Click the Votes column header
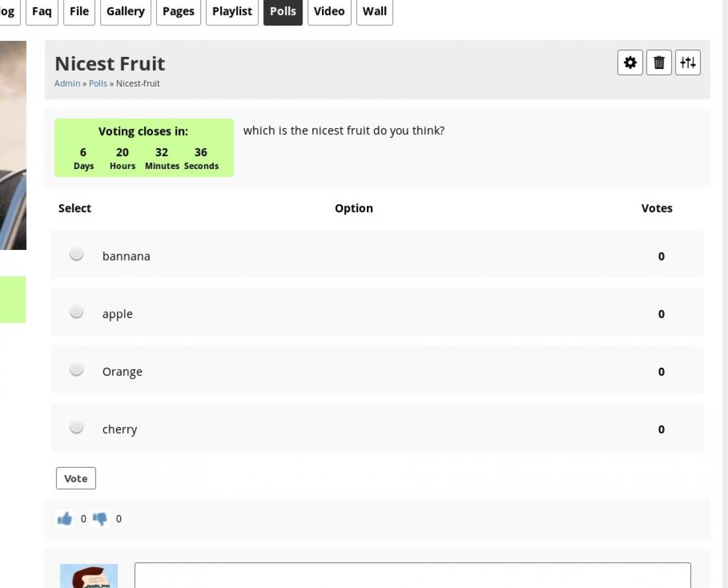The height and width of the screenshot is (588, 728). tap(657, 208)
